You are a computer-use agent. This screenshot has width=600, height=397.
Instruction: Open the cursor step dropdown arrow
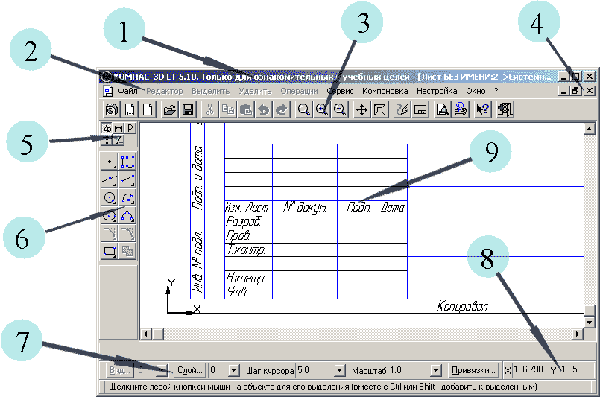(x=339, y=370)
